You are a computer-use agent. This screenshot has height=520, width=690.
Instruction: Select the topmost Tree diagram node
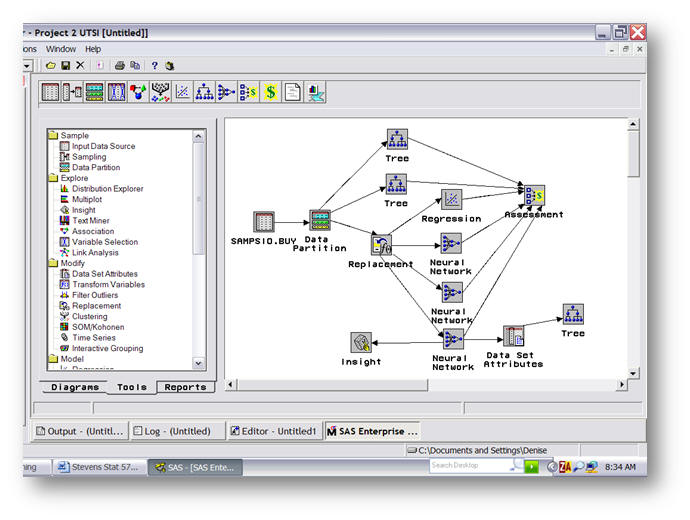[397, 139]
